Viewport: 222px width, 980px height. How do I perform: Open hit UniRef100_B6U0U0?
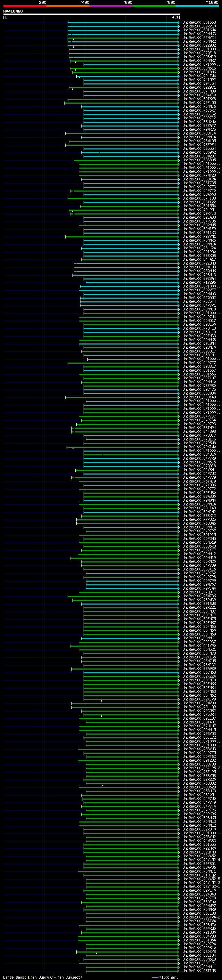199,122
